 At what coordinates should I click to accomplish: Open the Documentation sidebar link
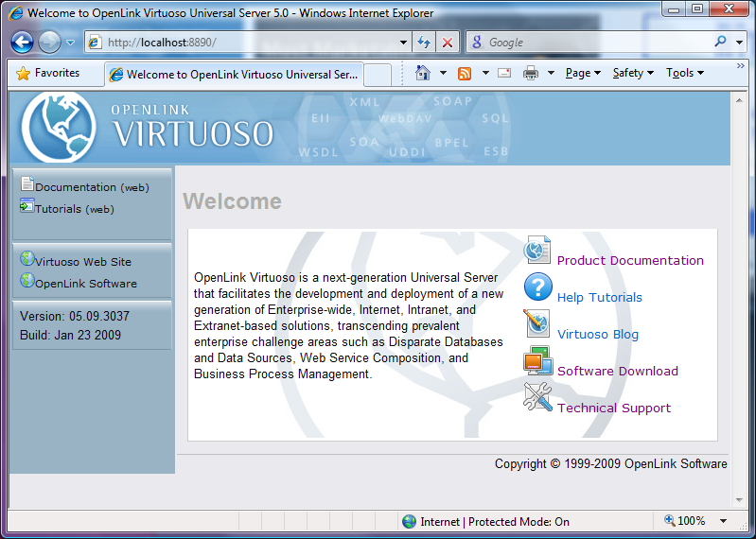point(76,187)
